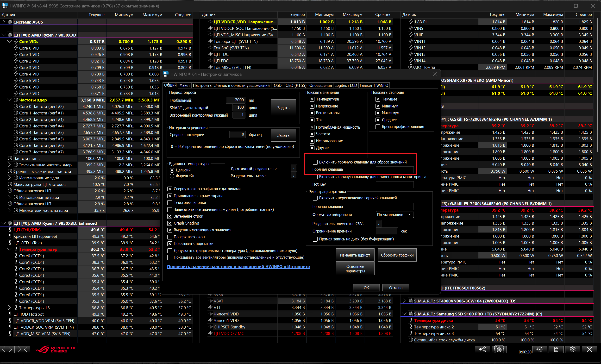Open the Формат даты/времени dropdown
The width and height of the screenshot is (601, 364).
(x=394, y=215)
